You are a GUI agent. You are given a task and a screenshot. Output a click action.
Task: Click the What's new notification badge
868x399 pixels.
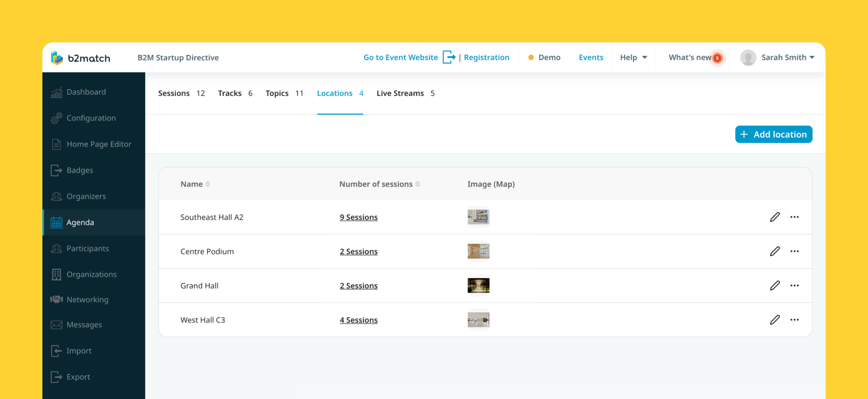717,58
